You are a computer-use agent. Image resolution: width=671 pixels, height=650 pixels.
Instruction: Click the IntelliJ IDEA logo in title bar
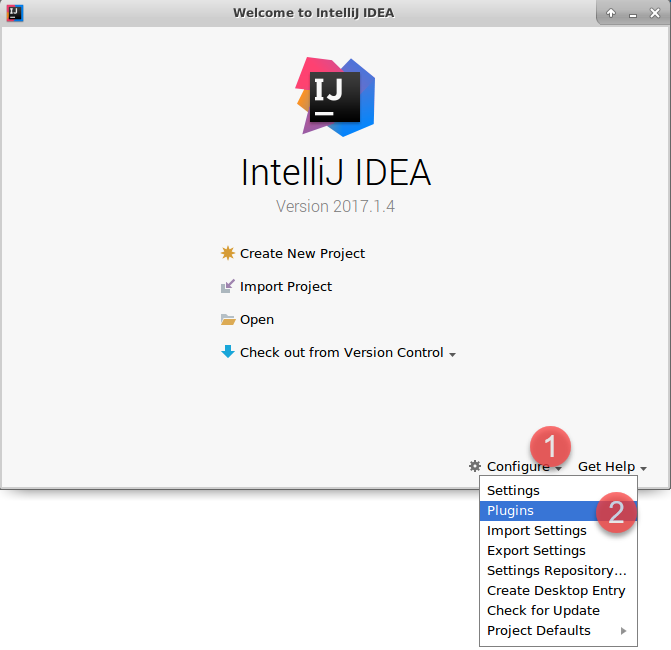click(x=15, y=13)
